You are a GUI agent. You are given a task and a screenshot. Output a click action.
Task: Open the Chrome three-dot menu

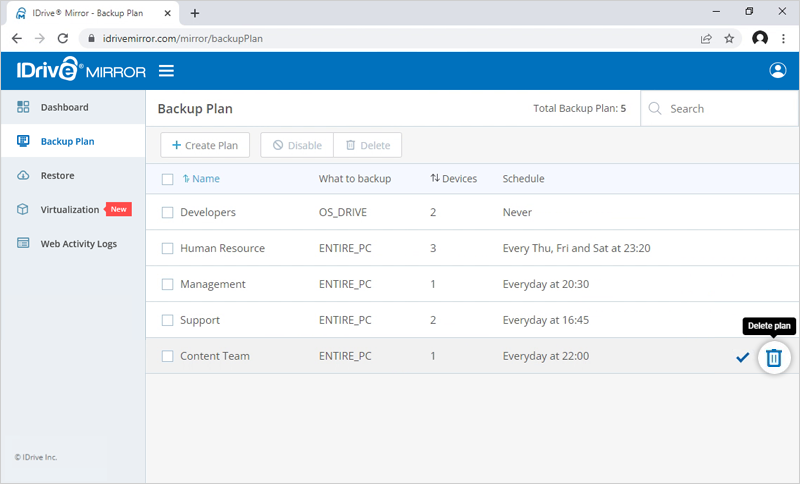(784, 38)
